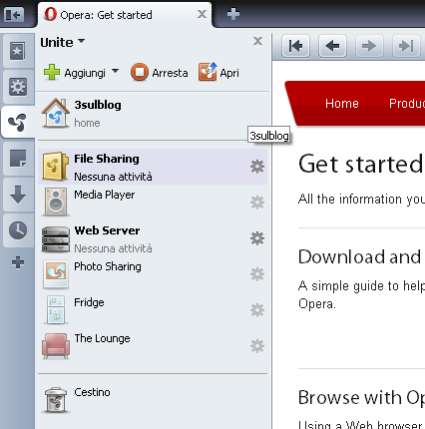This screenshot has width=425, height=429.
Task: Click the File Sharing folder icon
Action: 55,166
